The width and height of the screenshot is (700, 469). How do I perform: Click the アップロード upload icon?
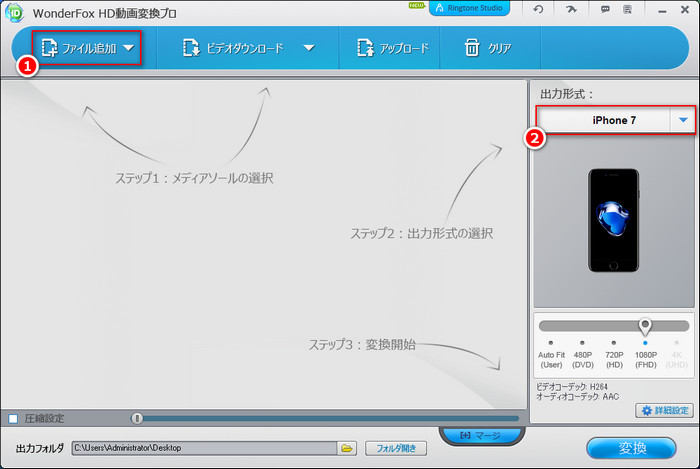click(x=363, y=48)
